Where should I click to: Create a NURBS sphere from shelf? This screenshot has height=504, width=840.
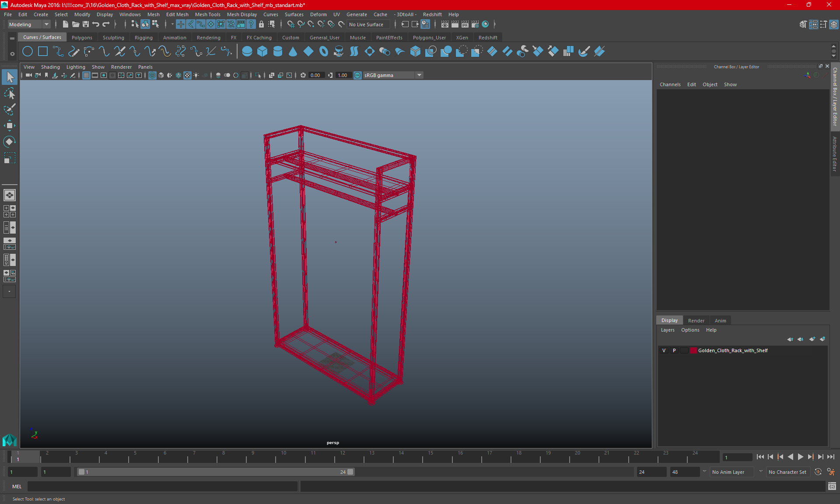[247, 52]
